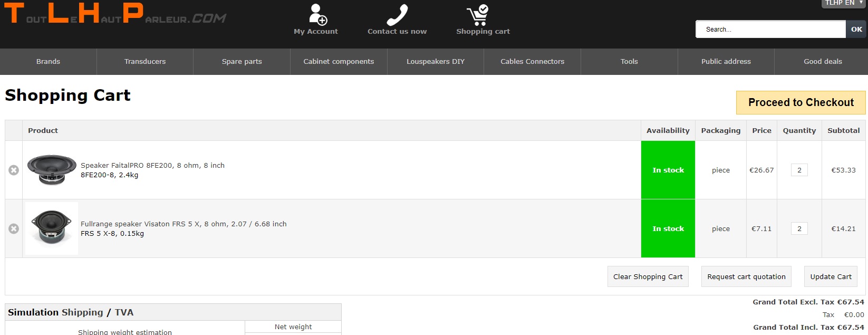Click Request cart quotation button
This screenshot has height=335, width=868.
746,276
